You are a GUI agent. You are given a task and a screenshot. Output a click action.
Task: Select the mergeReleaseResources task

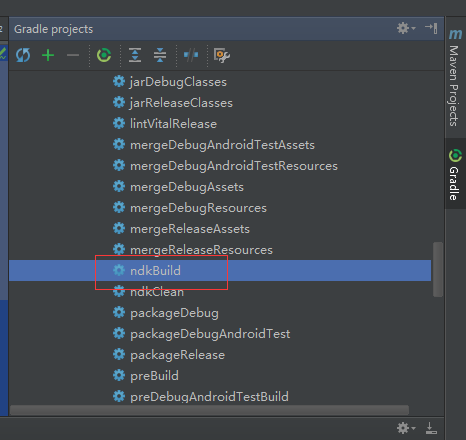(201, 250)
